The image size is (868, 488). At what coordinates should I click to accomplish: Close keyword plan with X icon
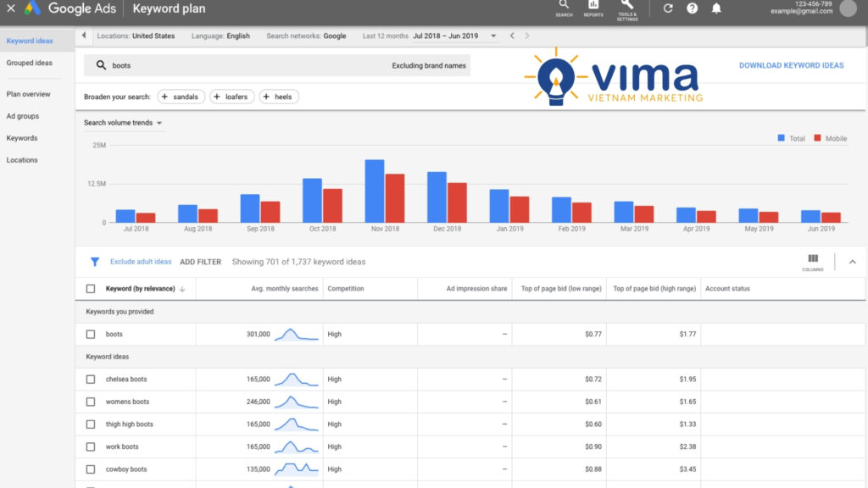click(11, 8)
